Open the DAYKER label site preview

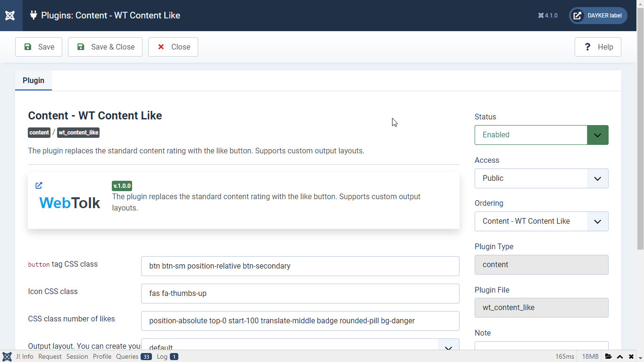(x=598, y=16)
